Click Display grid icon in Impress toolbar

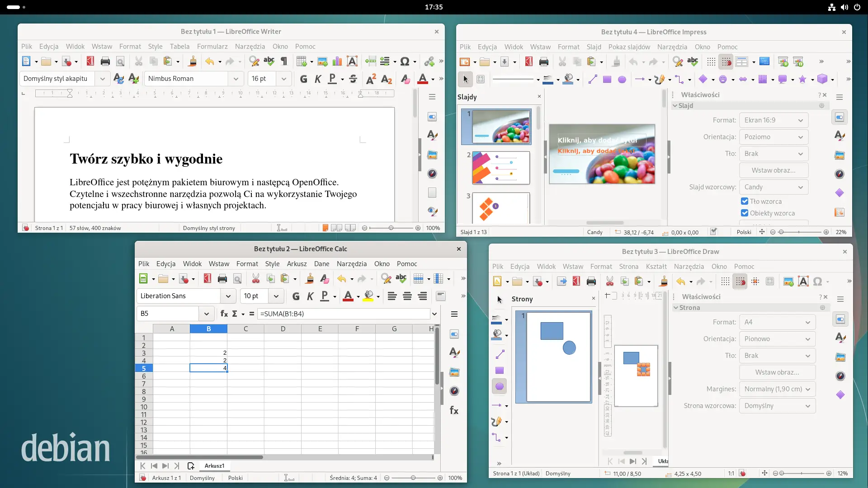tap(711, 62)
